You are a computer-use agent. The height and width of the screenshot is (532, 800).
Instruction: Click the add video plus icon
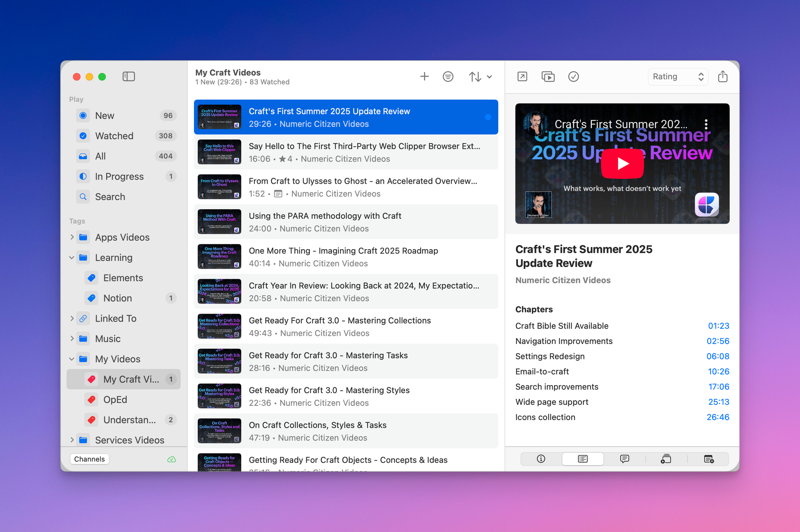[424, 76]
